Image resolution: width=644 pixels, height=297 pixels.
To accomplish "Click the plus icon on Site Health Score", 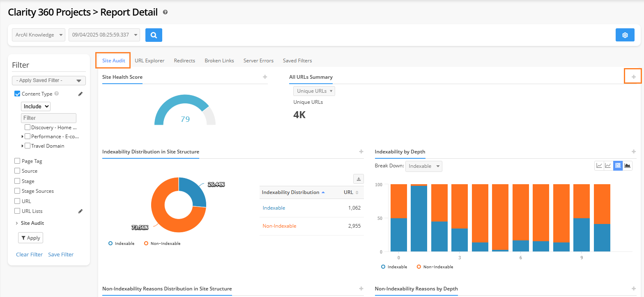I will (265, 77).
